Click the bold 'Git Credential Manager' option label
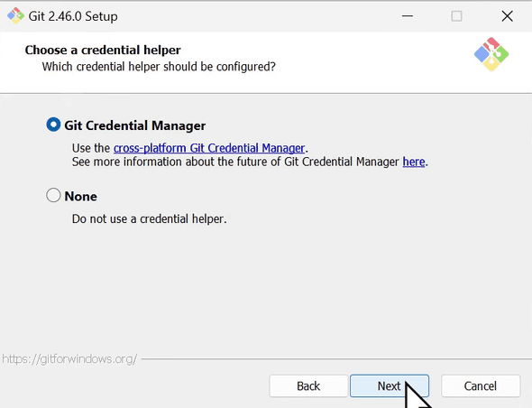This screenshot has height=408, width=532. 135,125
